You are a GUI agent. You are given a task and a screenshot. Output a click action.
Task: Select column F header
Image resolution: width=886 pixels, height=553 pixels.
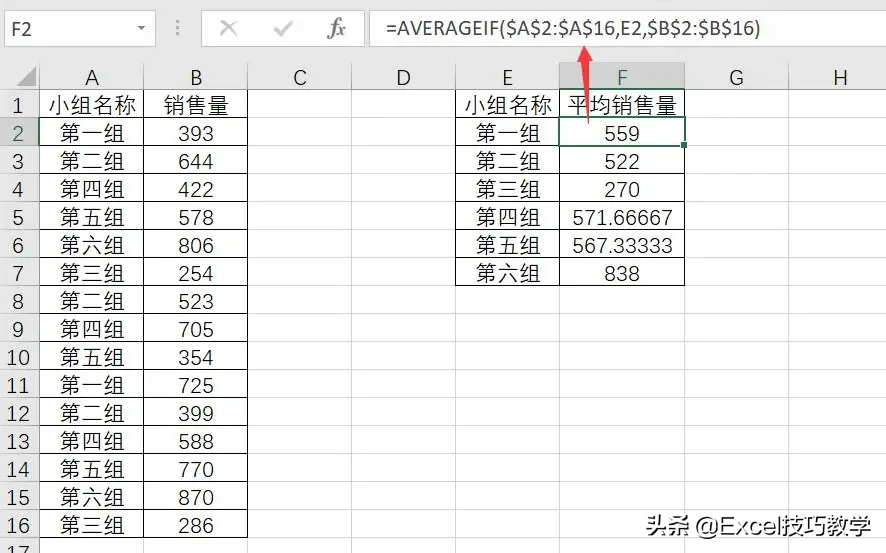point(622,77)
